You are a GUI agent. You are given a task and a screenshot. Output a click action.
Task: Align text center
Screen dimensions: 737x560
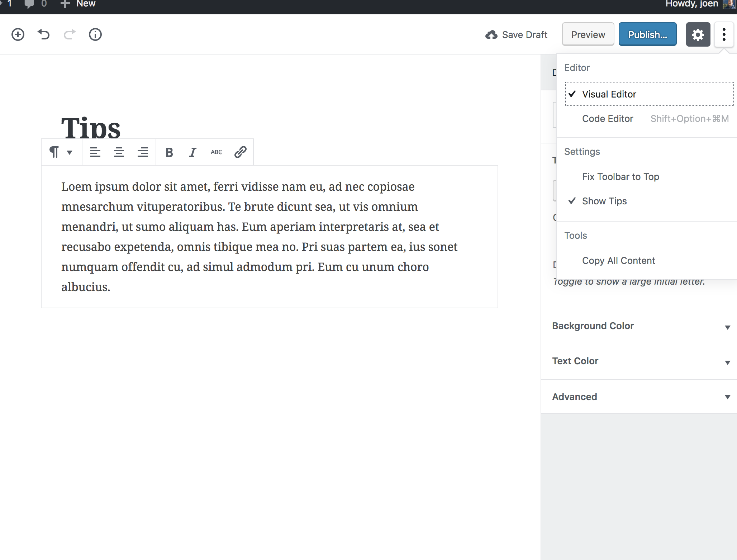click(119, 152)
